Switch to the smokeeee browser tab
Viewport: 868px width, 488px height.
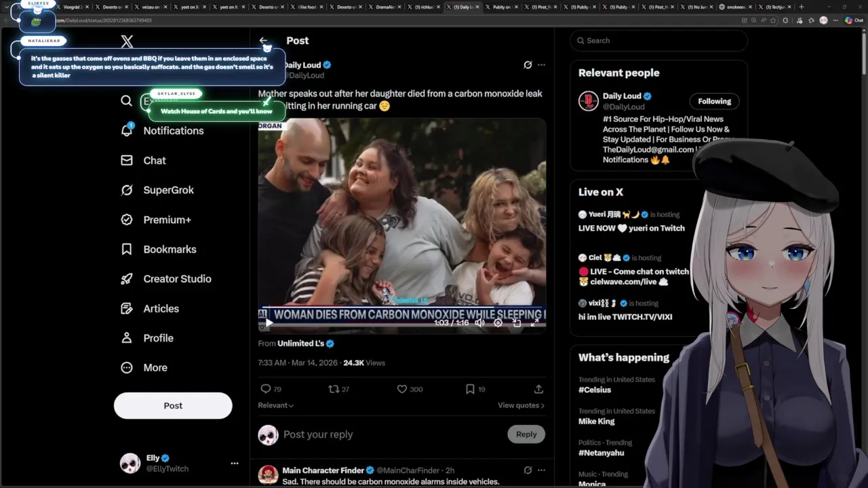[737, 7]
